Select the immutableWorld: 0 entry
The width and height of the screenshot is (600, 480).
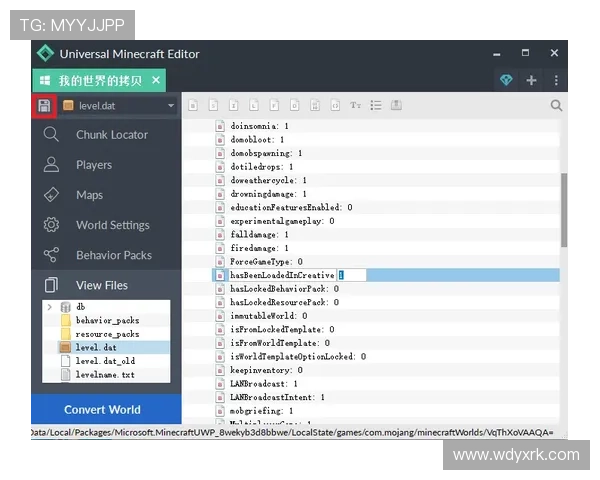[x=268, y=316]
